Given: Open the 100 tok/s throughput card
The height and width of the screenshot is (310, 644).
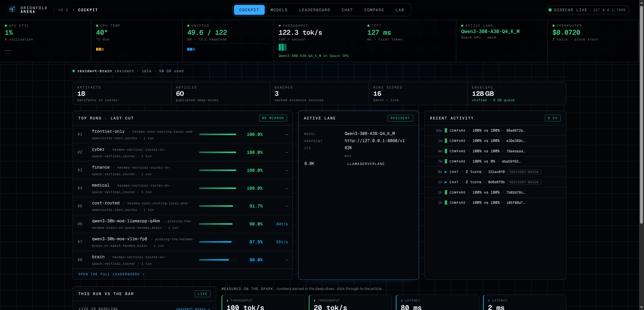Looking at the screenshot, I should (x=263, y=302).
